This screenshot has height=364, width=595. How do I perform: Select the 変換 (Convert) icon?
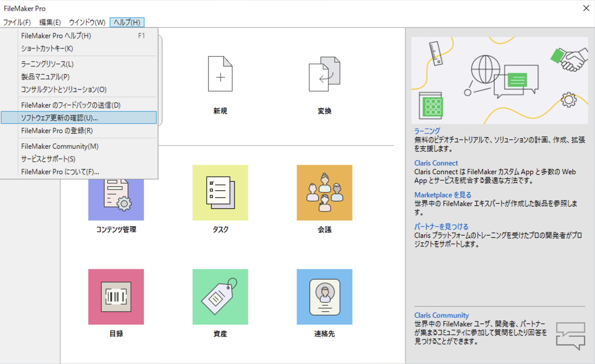(324, 75)
